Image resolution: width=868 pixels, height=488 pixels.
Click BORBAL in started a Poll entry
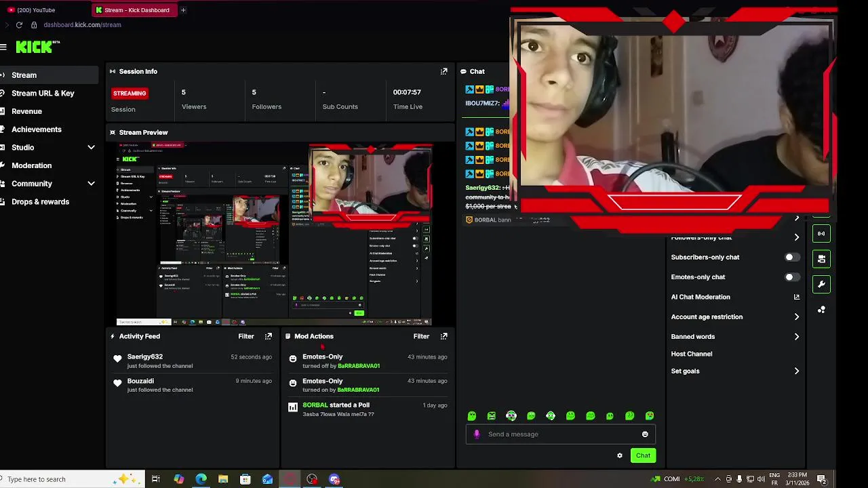coord(315,405)
